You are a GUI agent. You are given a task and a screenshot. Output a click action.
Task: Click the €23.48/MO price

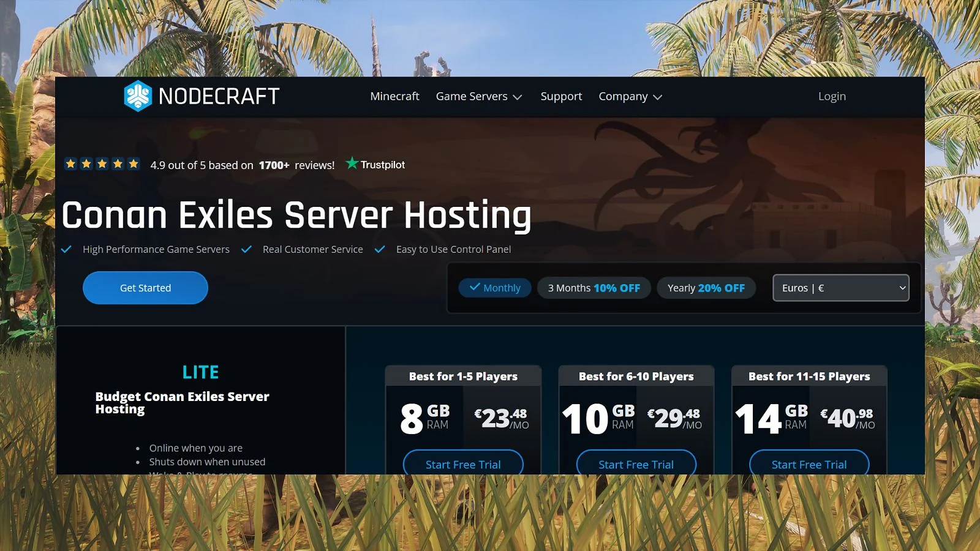click(x=502, y=418)
